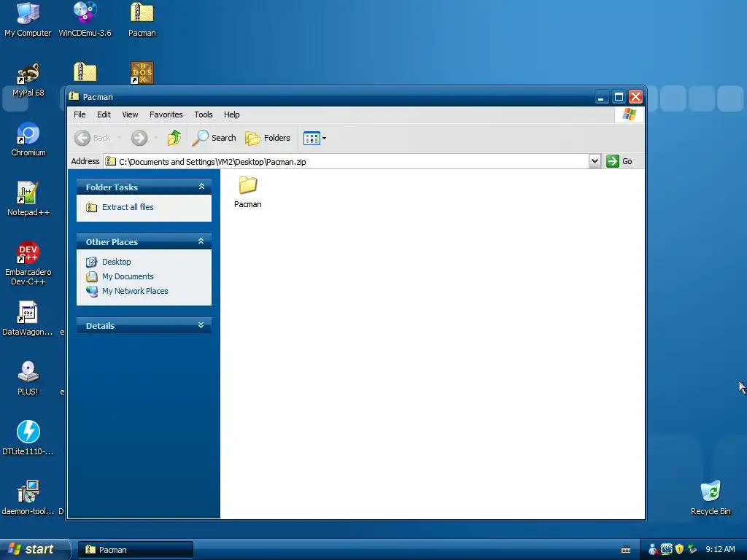Click the Windows flag logo in Explorer
The image size is (747, 560).
630,114
